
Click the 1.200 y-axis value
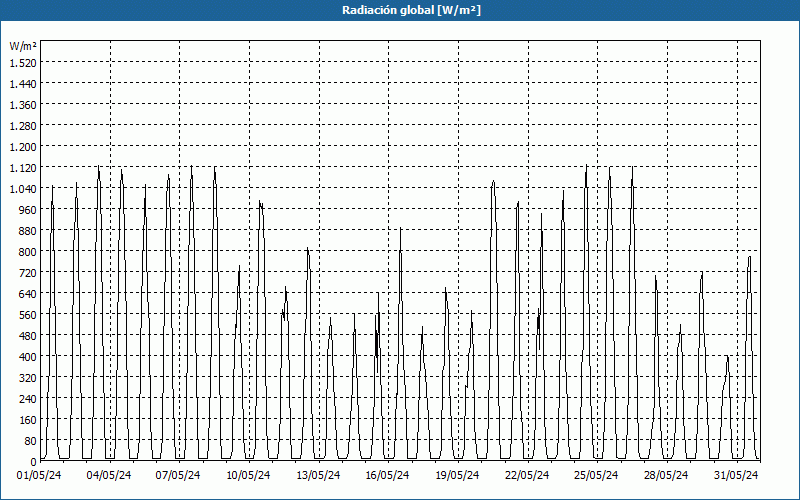[x=23, y=146]
